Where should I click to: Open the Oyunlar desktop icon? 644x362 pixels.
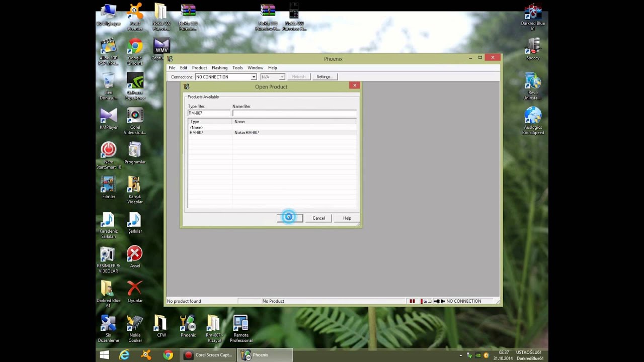pyautogui.click(x=135, y=291)
